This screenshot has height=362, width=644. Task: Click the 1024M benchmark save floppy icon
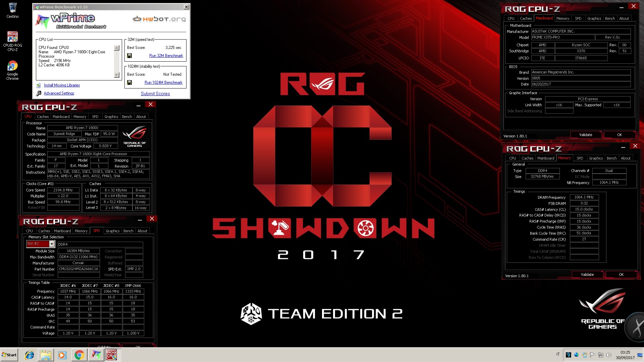[x=129, y=82]
